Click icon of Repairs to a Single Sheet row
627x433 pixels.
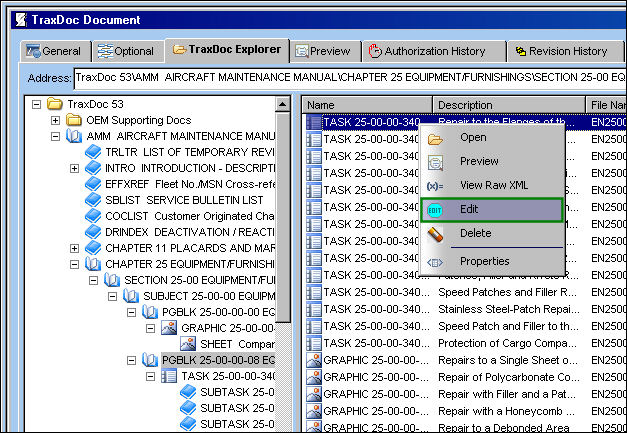pos(314,360)
